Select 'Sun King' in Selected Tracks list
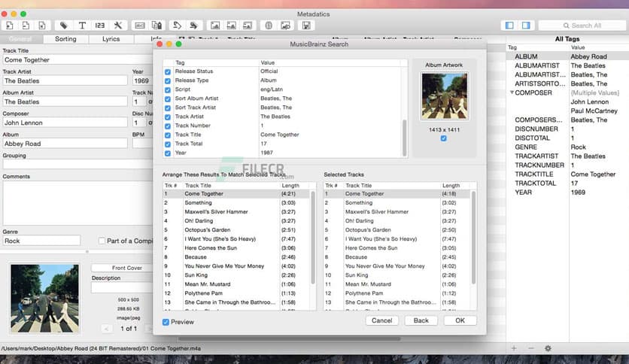Viewport: 629px width, 364px height. (x=397, y=275)
